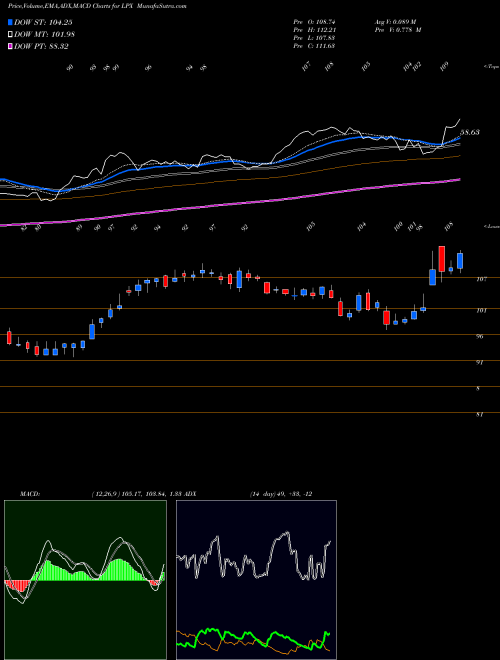Click the 'Pre H: 112.21' high value
Screen dimensions: 500x660
pyautogui.click(x=314, y=30)
